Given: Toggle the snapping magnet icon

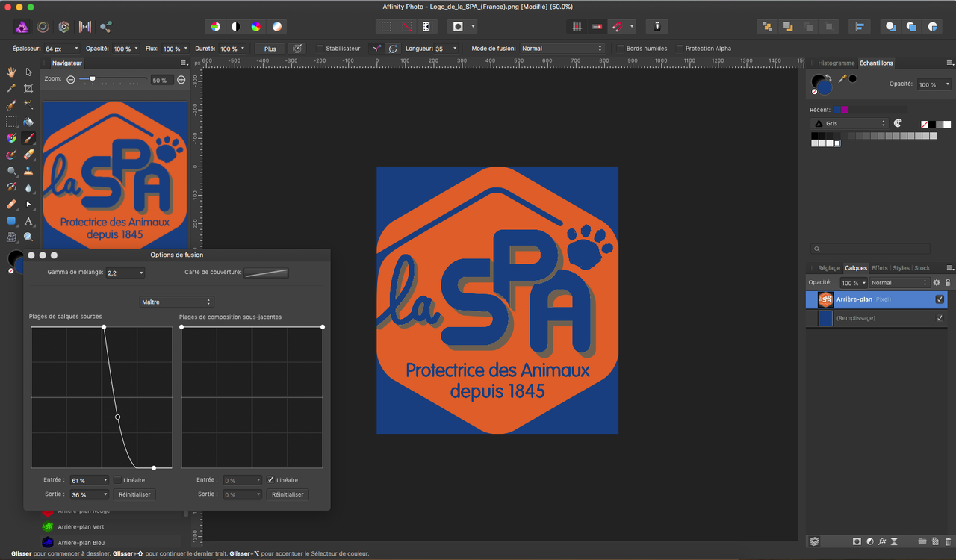Looking at the screenshot, I should (x=618, y=27).
